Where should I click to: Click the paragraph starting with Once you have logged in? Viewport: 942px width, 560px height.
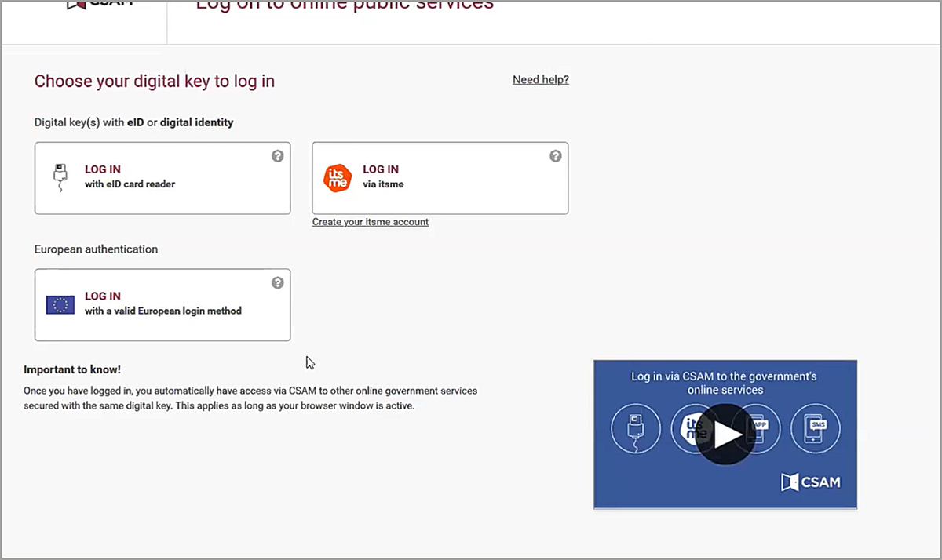click(250, 398)
